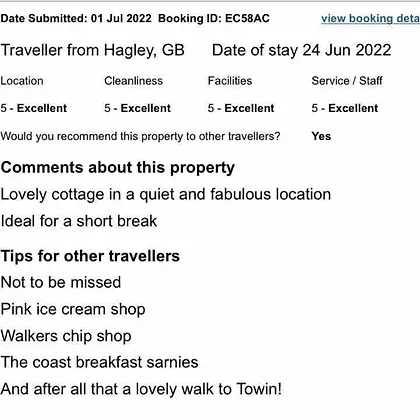
Task: Click the Comments about this property heading
Action: (118, 168)
